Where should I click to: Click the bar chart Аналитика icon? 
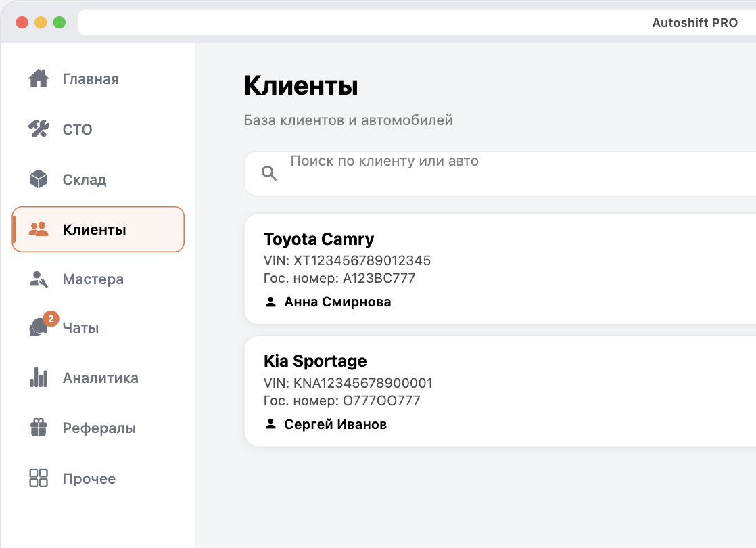tap(39, 378)
